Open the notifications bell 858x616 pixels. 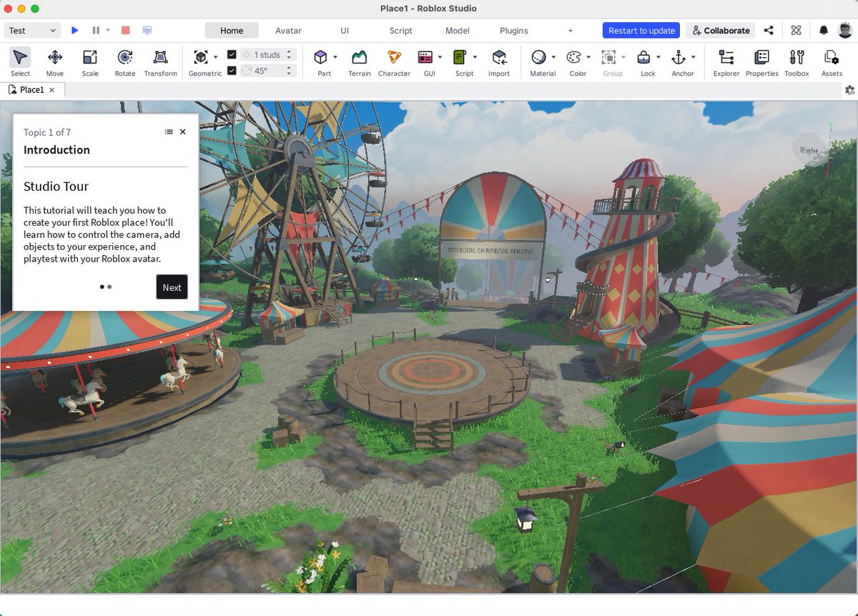point(824,31)
